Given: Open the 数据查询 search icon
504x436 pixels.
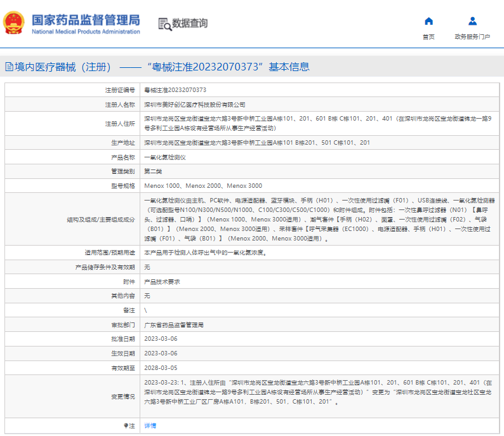Looking at the screenshot, I should pos(165,24).
